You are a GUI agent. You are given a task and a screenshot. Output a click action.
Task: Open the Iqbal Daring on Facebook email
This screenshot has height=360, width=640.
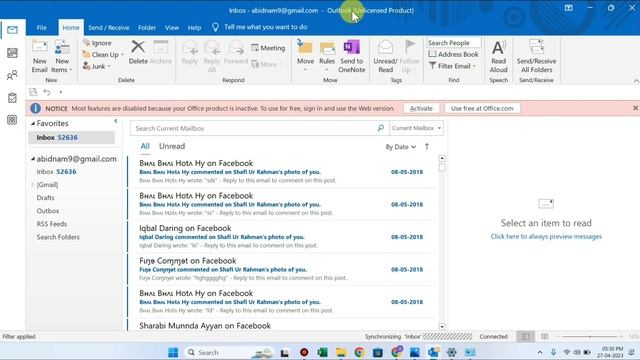282,237
